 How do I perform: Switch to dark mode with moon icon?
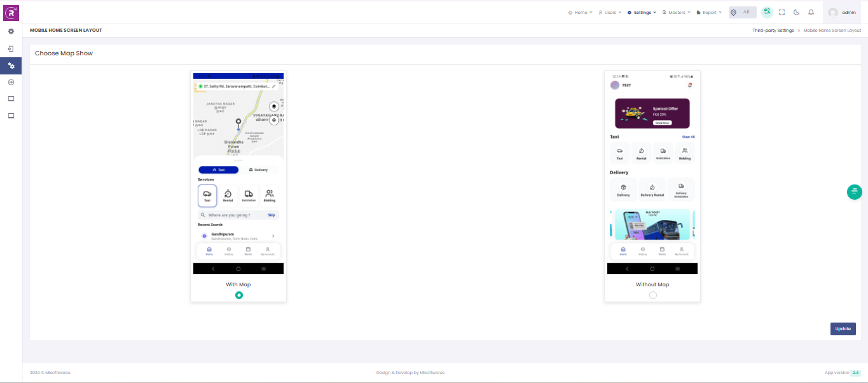(x=796, y=12)
